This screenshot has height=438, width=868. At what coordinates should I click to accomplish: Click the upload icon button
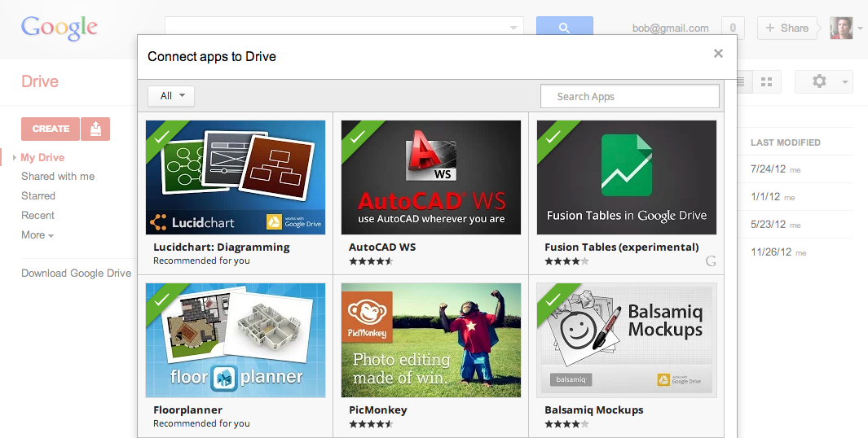point(95,129)
